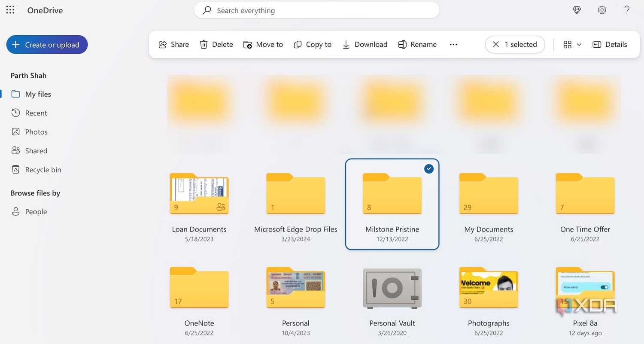Click the Pixel 8a name label
This screenshot has width=644, height=344.
585,323
